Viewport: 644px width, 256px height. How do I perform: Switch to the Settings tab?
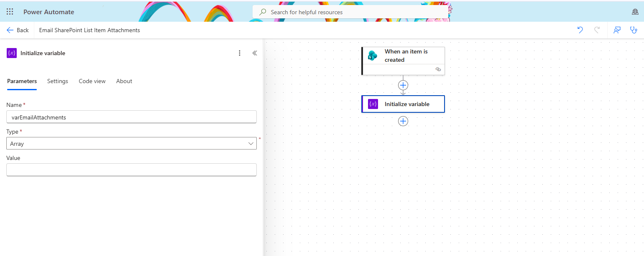(x=58, y=81)
